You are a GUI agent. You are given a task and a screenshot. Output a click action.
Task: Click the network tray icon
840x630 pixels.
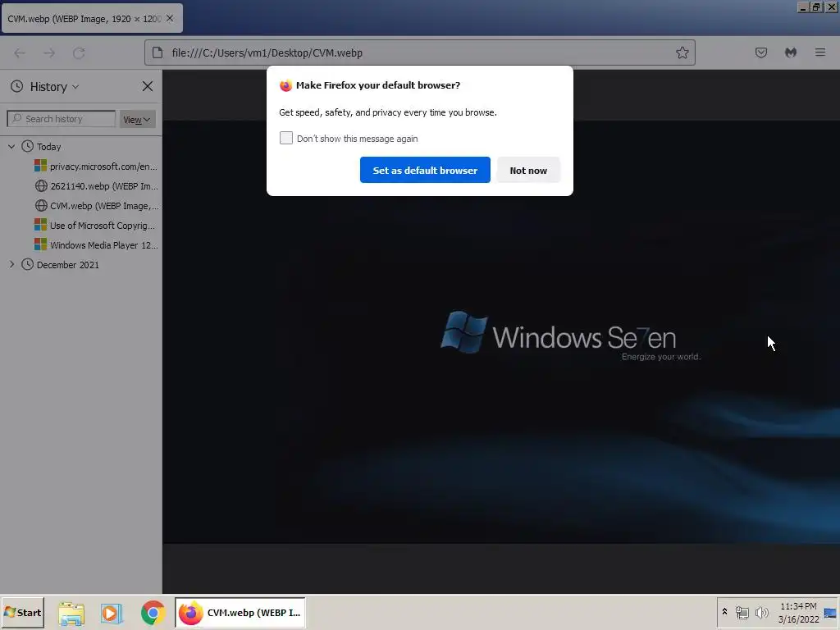[742, 612]
